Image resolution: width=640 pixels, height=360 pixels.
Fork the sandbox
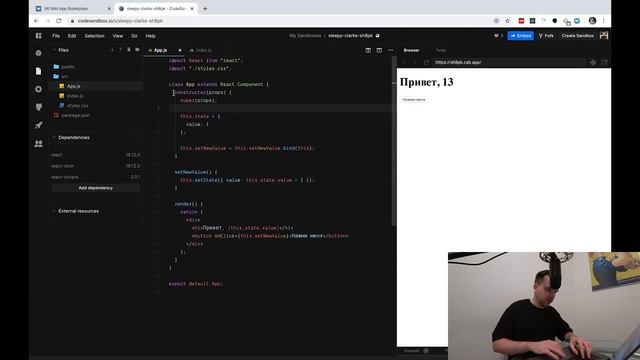coord(546,36)
